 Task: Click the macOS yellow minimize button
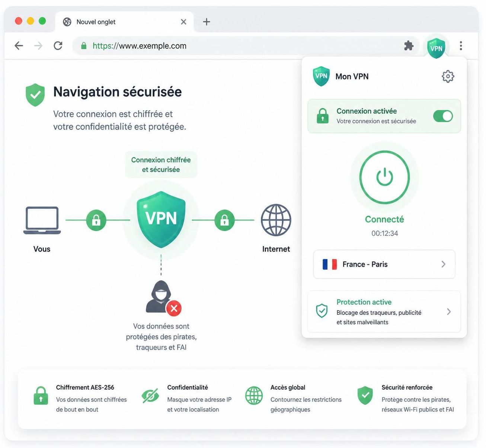pyautogui.click(x=31, y=21)
